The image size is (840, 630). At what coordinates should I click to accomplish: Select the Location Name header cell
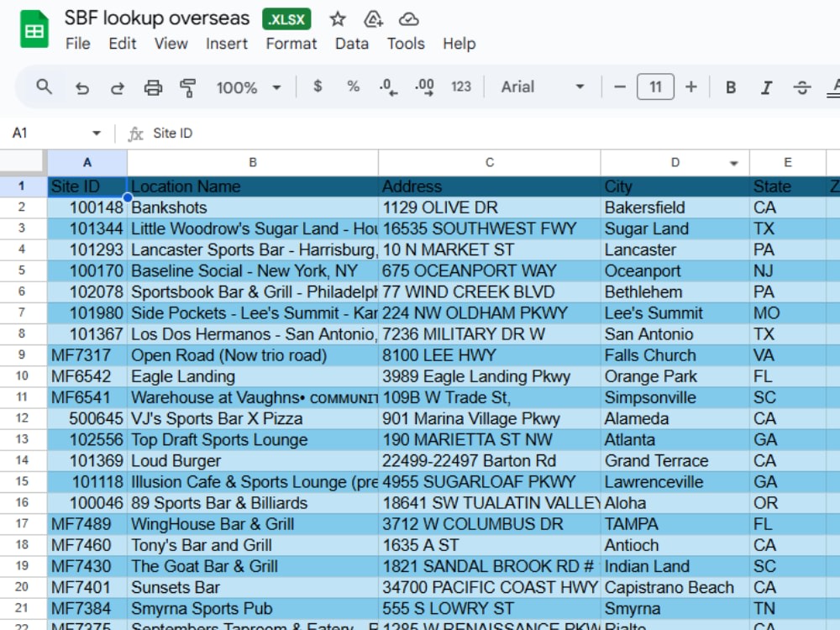point(253,186)
